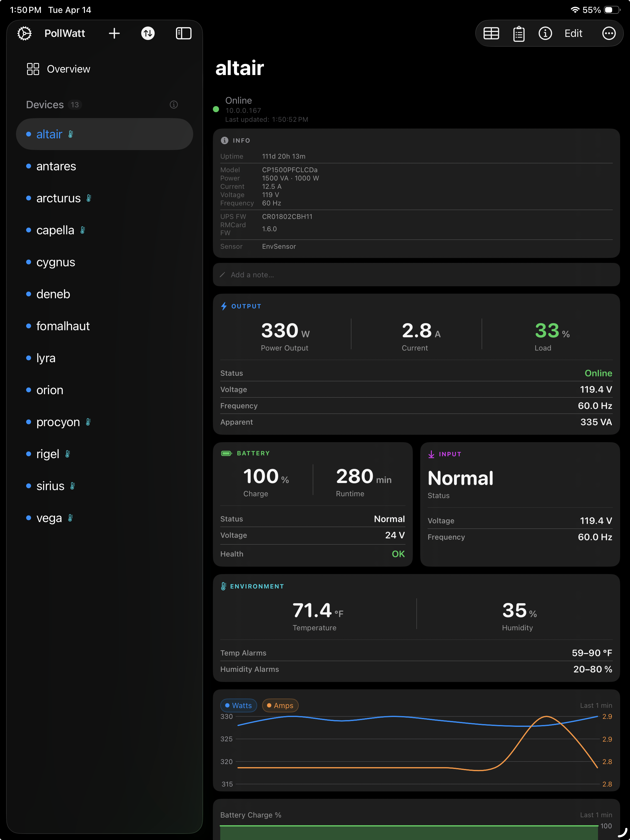
Task: Open the table view icon in top toolbar
Action: click(491, 34)
